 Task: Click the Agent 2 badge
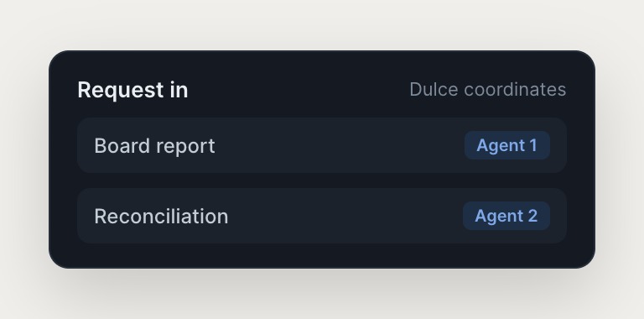[506, 216]
